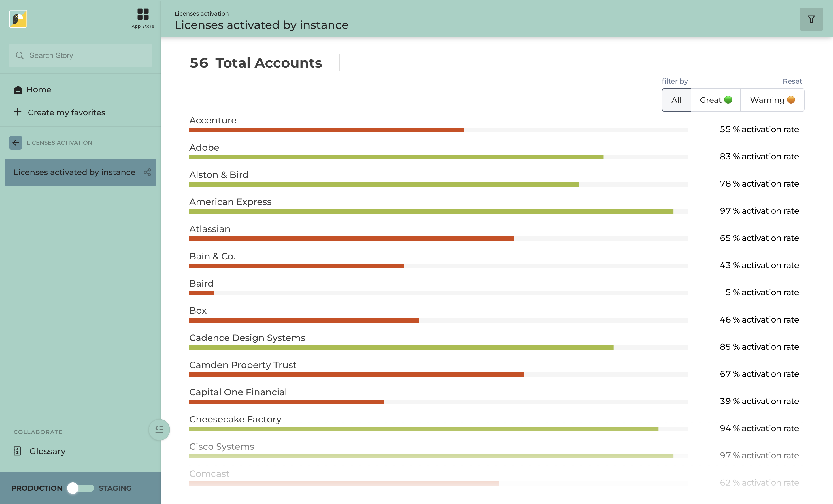Select the All filter option

(x=676, y=100)
